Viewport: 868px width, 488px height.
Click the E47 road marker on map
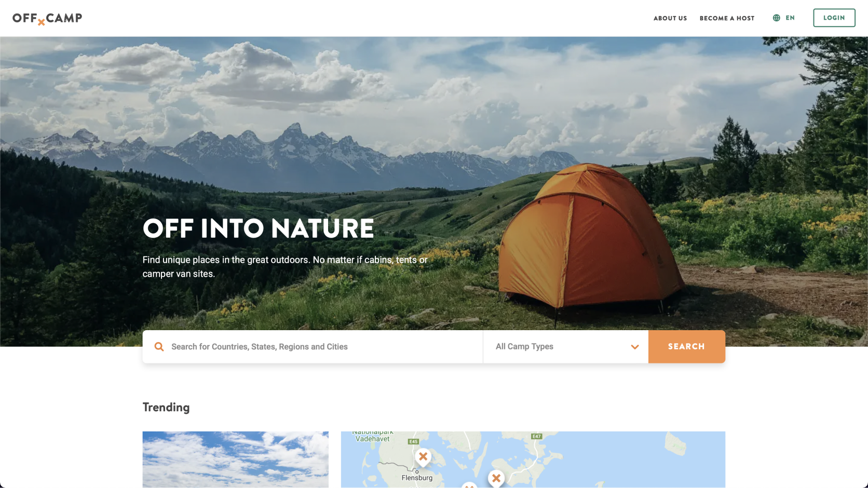[x=537, y=437]
